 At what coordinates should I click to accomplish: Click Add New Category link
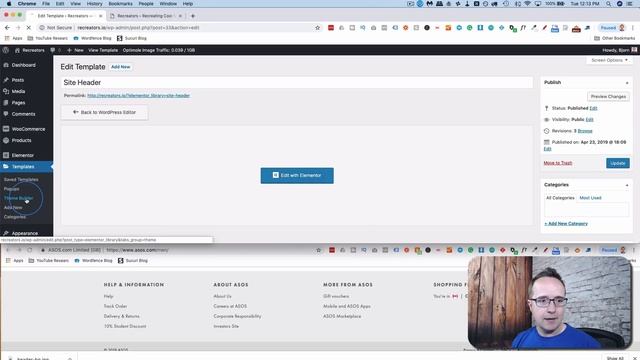566,224
